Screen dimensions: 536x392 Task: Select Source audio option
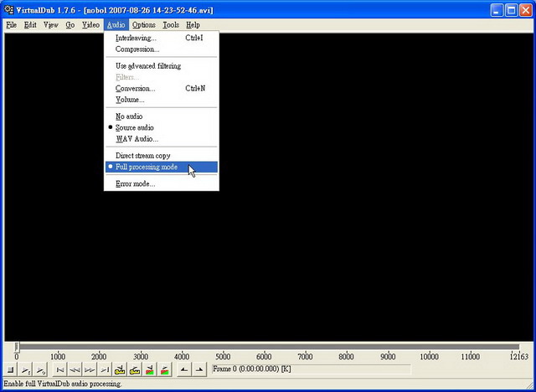pyautogui.click(x=162, y=127)
